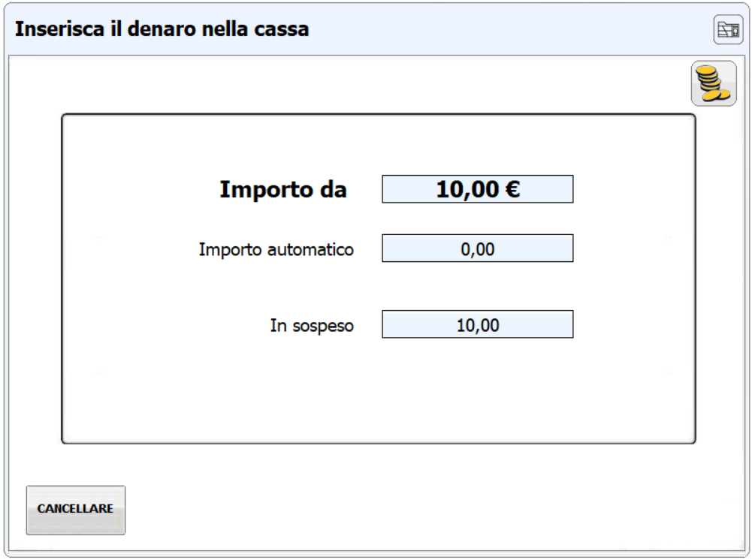The height and width of the screenshot is (560, 752).
Task: Click the stacked gold coins icon
Action: coord(714,83)
